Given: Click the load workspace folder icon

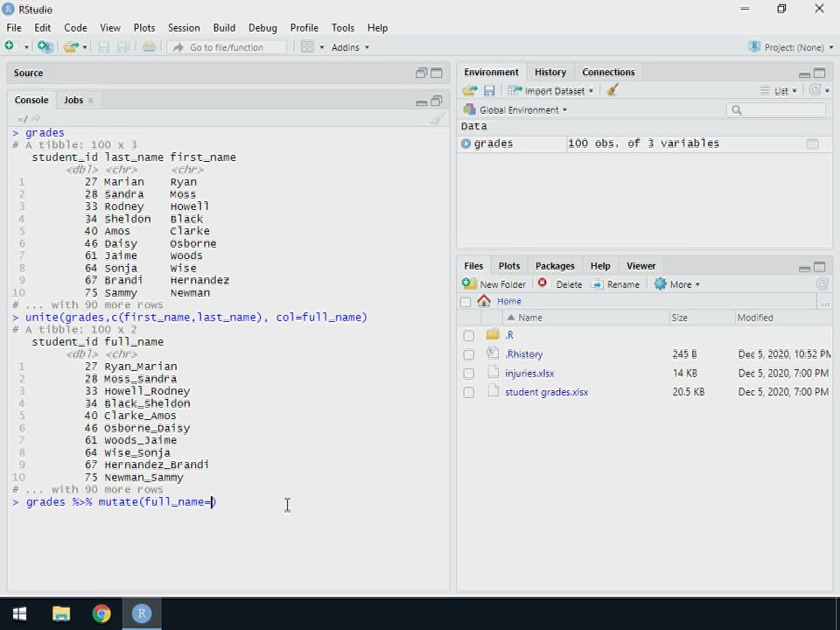Looking at the screenshot, I should point(470,90).
